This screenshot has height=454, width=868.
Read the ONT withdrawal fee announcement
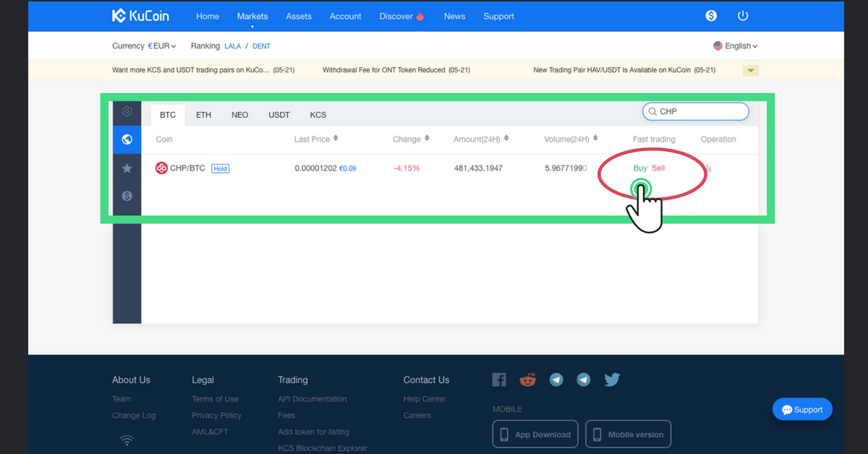click(396, 70)
